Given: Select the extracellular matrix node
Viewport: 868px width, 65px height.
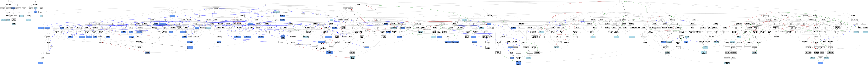Looking at the screenshot, I should point(29,16).
